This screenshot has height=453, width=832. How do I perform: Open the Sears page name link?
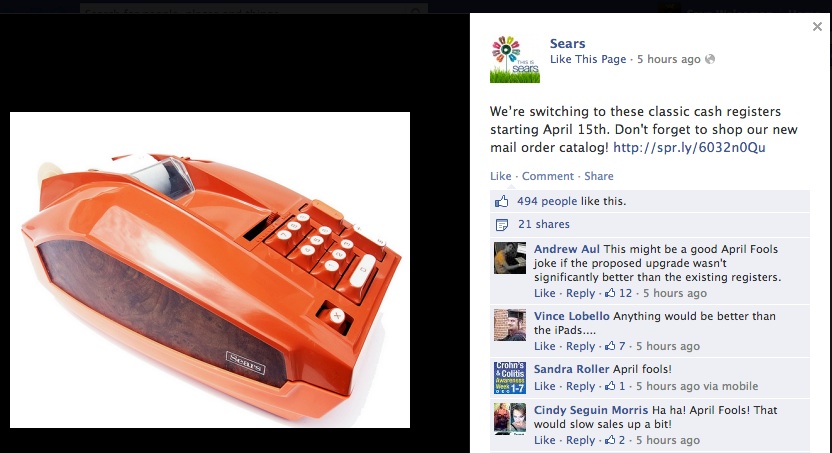567,43
